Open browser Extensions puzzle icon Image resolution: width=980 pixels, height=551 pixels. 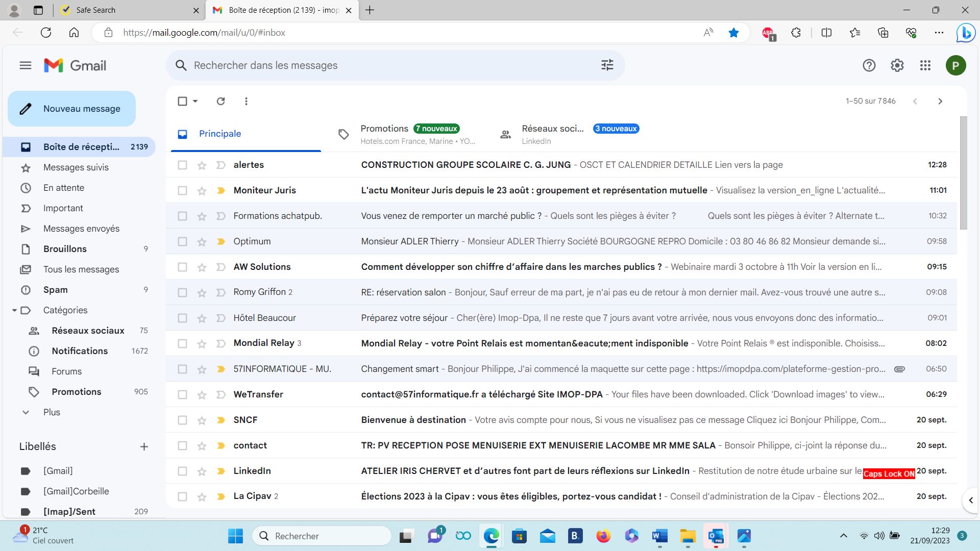tap(796, 33)
